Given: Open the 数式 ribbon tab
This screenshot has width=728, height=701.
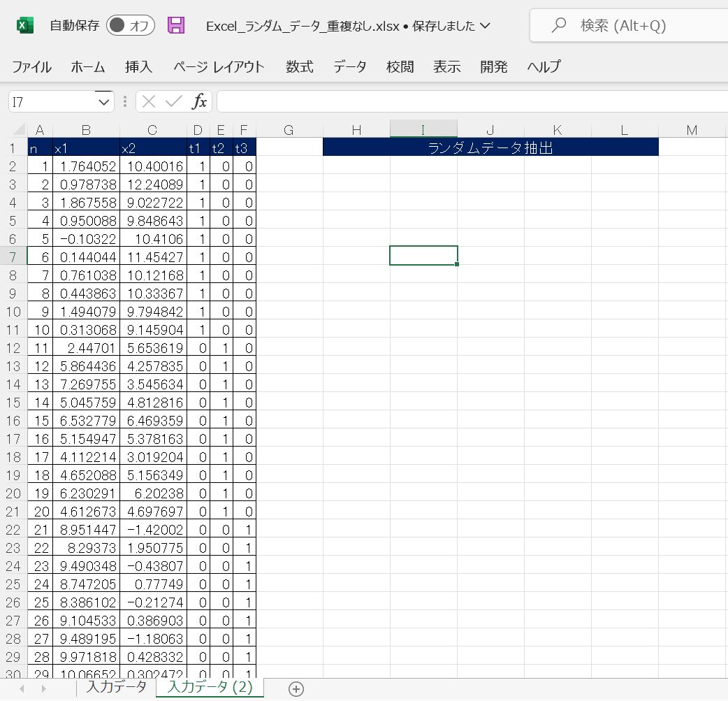Looking at the screenshot, I should click(x=300, y=67).
